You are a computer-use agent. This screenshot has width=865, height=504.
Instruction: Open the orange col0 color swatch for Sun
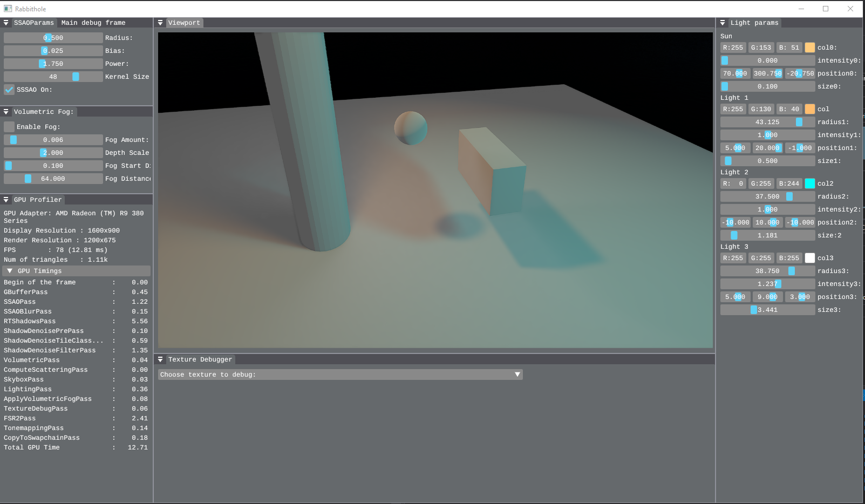pyautogui.click(x=809, y=47)
